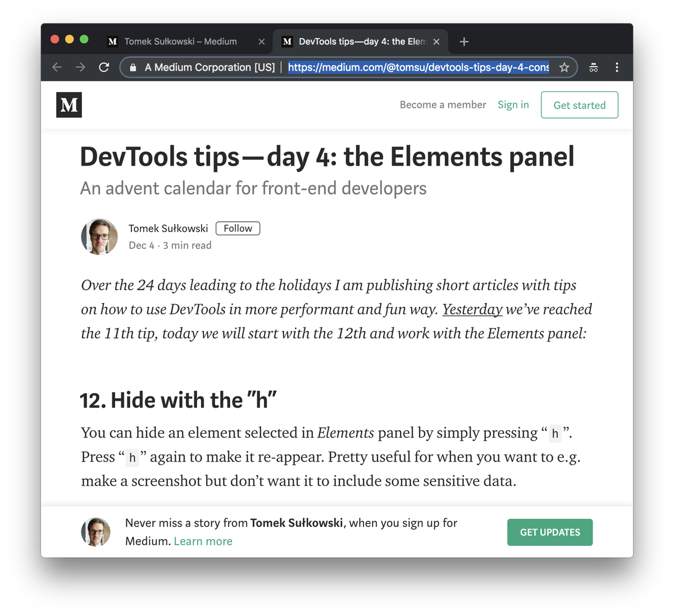Image resolution: width=674 pixels, height=616 pixels.
Task: Click the green fullscreen window button
Action: 84,39
